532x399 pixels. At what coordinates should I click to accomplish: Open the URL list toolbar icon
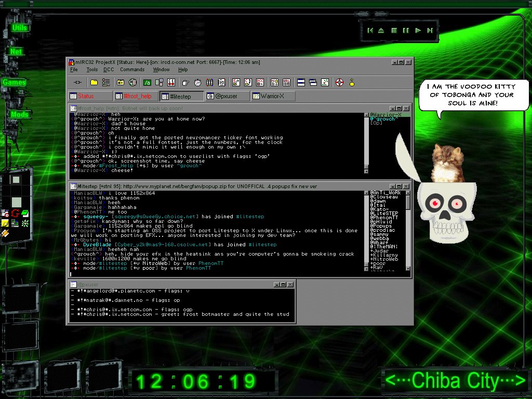pyautogui.click(x=287, y=83)
